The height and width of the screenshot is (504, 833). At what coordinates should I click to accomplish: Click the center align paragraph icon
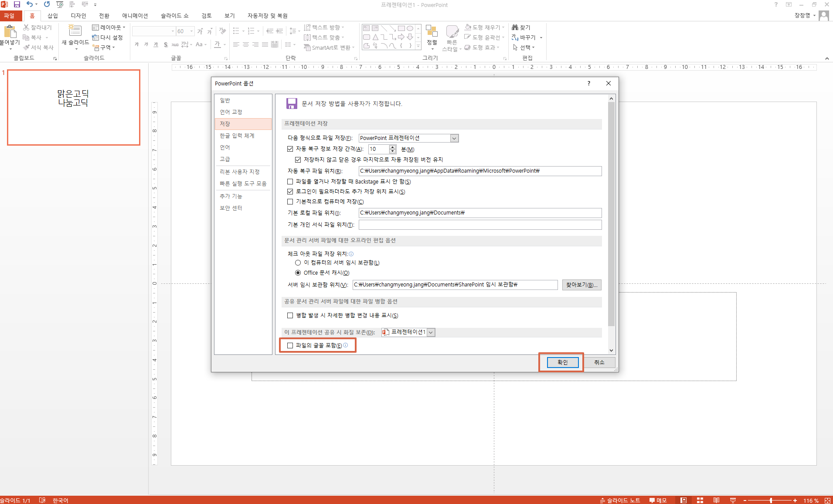[246, 44]
